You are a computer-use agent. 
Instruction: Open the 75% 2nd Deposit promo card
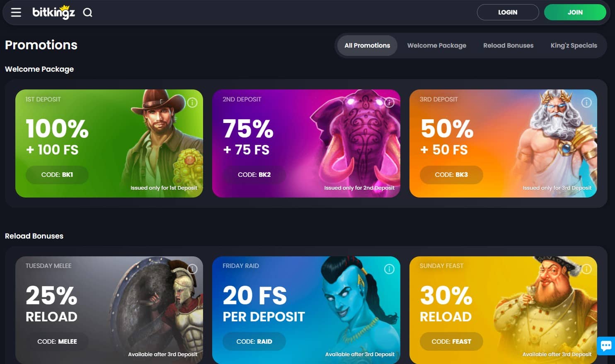[306, 143]
